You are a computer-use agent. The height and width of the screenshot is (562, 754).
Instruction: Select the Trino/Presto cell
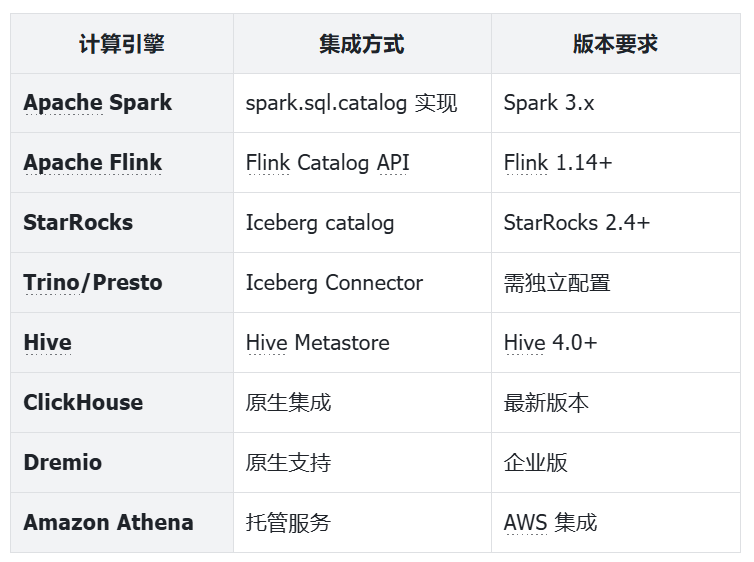point(93,283)
